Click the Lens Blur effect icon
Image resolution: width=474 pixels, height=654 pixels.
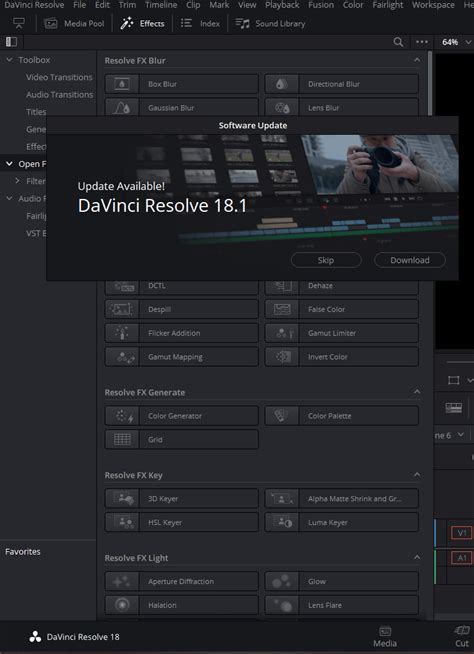282,108
